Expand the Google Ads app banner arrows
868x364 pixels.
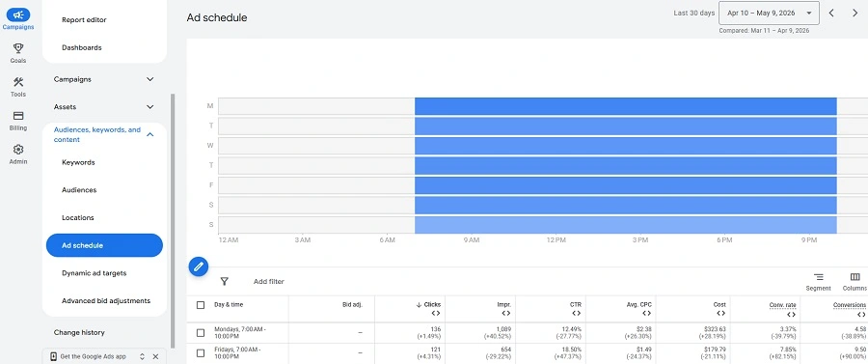[x=142, y=357]
